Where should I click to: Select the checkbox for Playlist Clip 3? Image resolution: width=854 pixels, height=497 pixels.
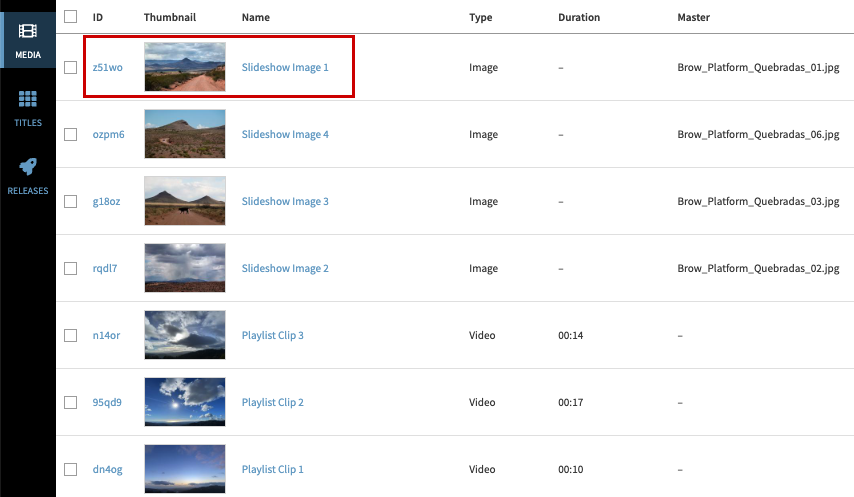point(70,335)
